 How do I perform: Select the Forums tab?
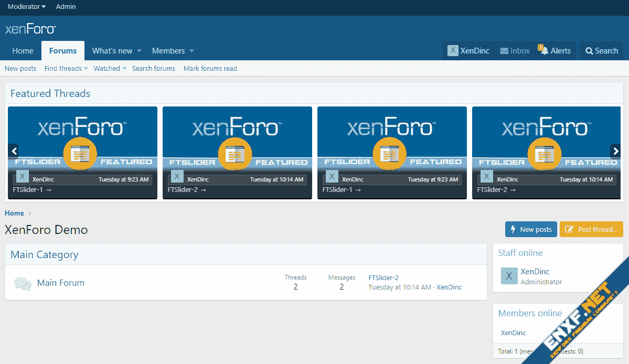tap(63, 51)
